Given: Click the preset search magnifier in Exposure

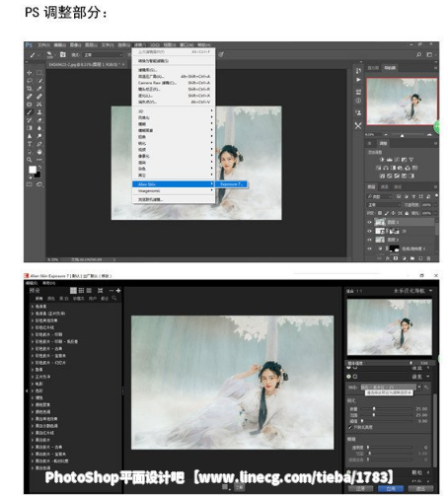Looking at the screenshot, I should coord(114,298).
